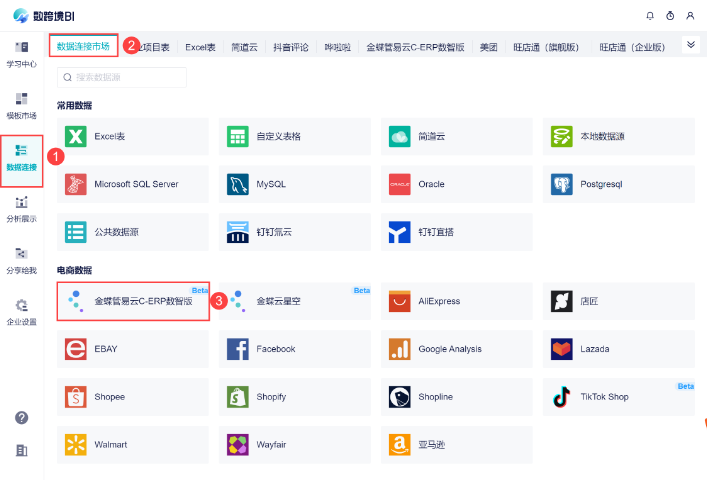Click the Microsoft SQL Server icon
Screen dimensions: 707x480
[76, 184]
